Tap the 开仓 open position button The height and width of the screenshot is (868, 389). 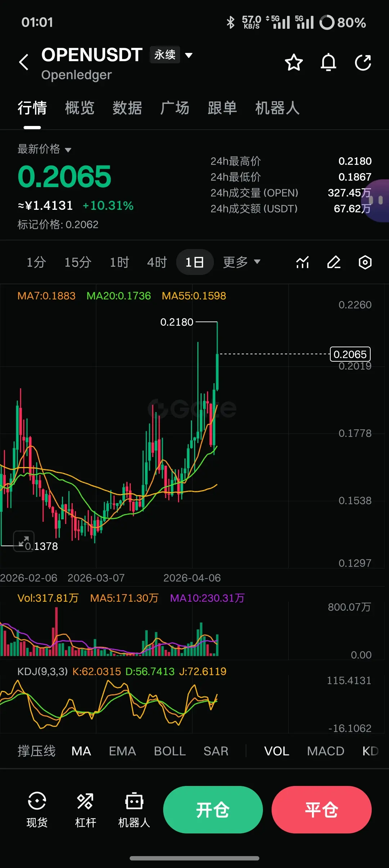[213, 810]
